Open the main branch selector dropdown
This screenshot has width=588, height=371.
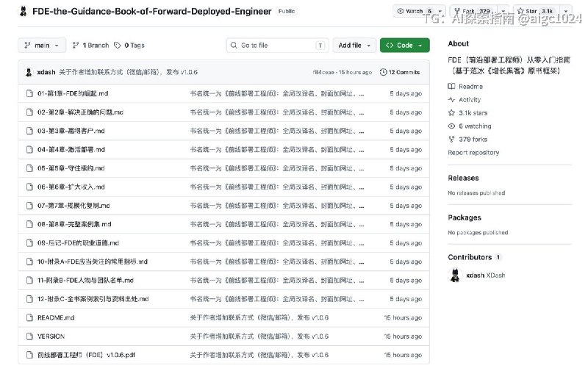(42, 46)
